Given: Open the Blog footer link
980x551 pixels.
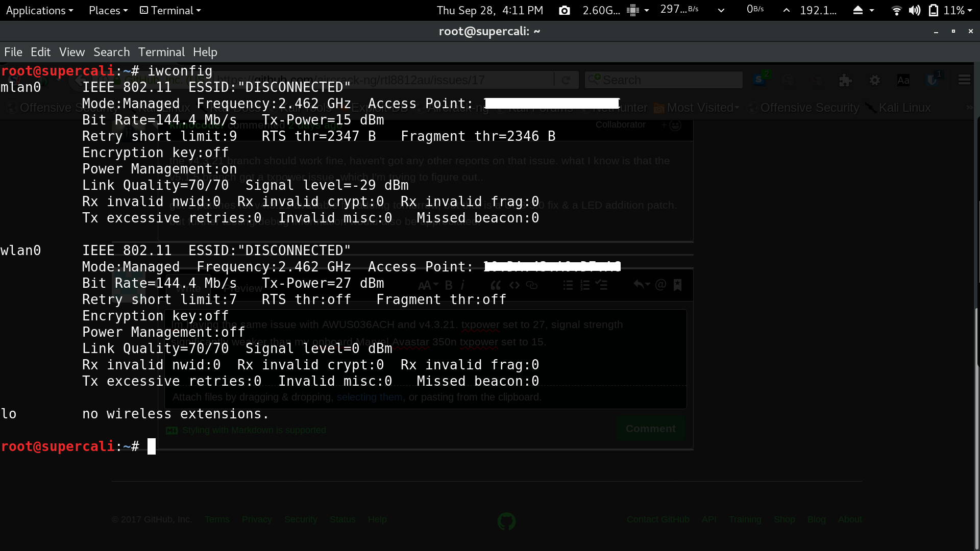Looking at the screenshot, I should pos(816,519).
